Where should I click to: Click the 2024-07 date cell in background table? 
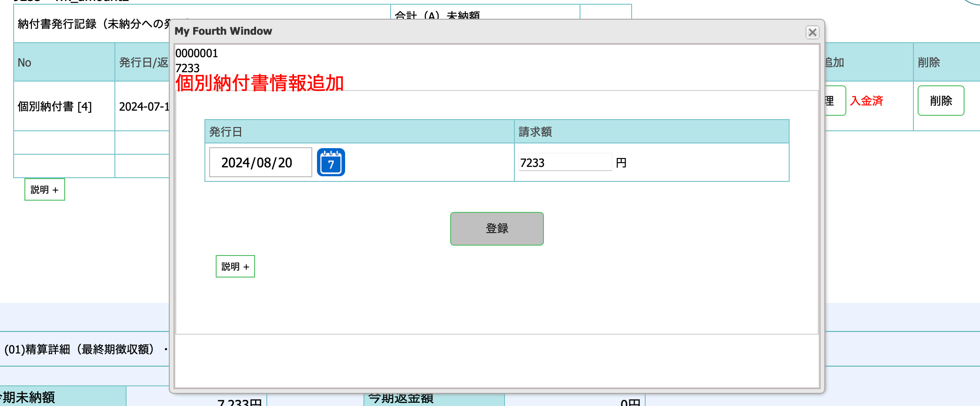tap(143, 106)
